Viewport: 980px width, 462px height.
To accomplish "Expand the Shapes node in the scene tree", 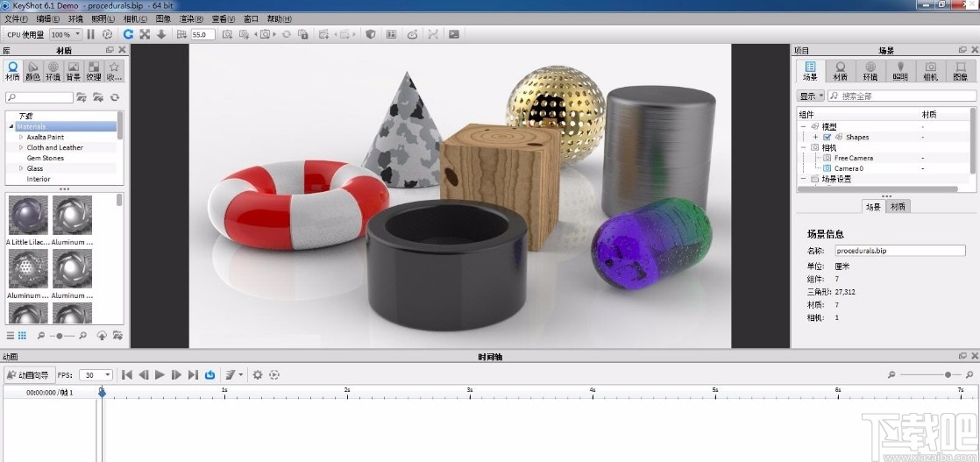I will 815,138.
